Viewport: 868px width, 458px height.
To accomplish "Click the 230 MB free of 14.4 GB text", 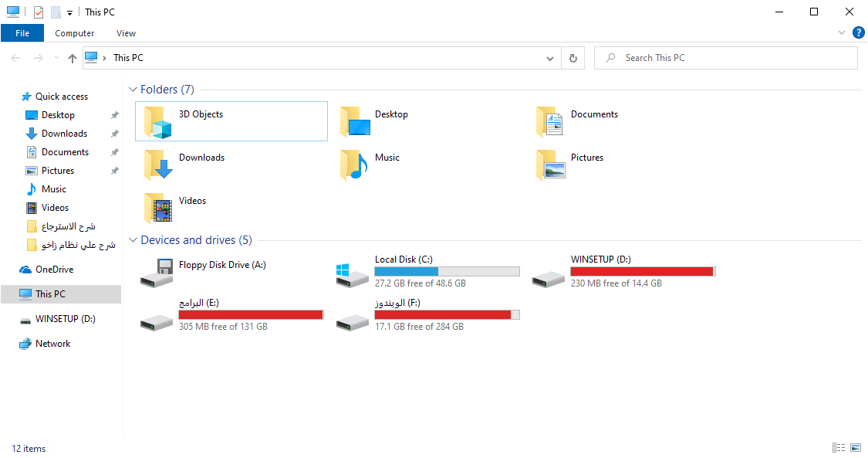I will [x=616, y=283].
